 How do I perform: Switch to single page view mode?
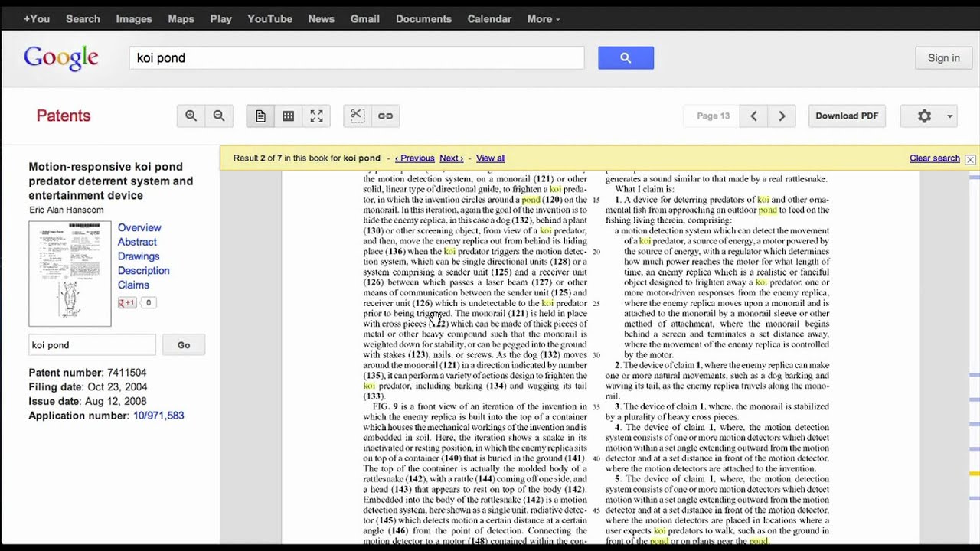point(260,116)
